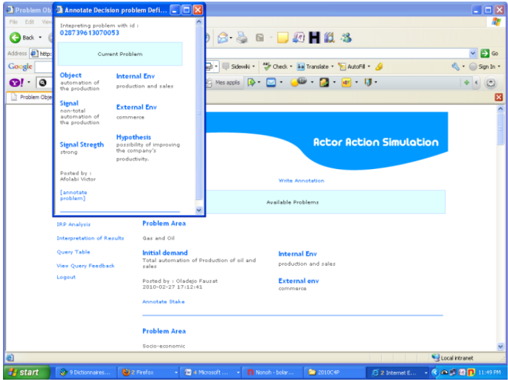Click the Messenger buddy icon in toolbar
Image resolution: width=508 pixels, height=380 pixels.
[346, 38]
